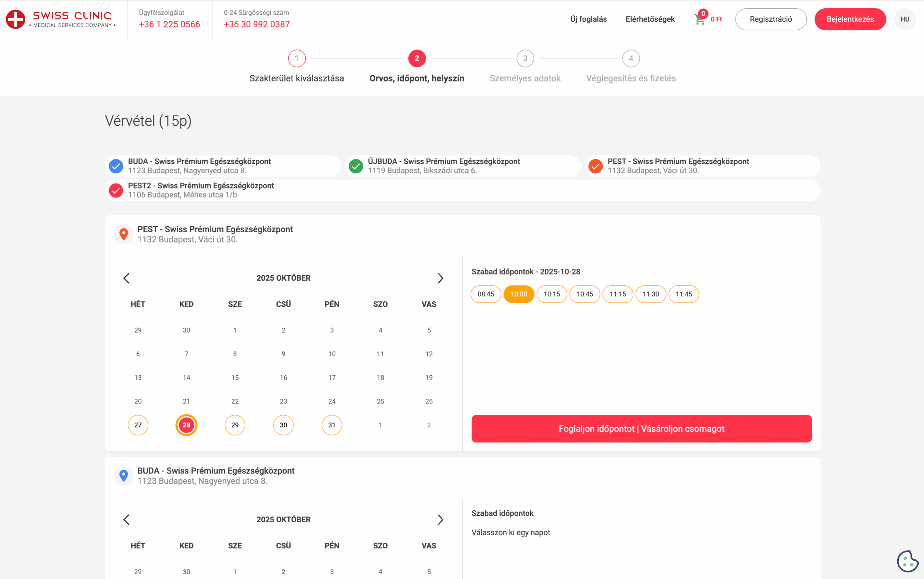This screenshot has height=579, width=924.
Task: Open the shopping cart icon
Action: (700, 19)
